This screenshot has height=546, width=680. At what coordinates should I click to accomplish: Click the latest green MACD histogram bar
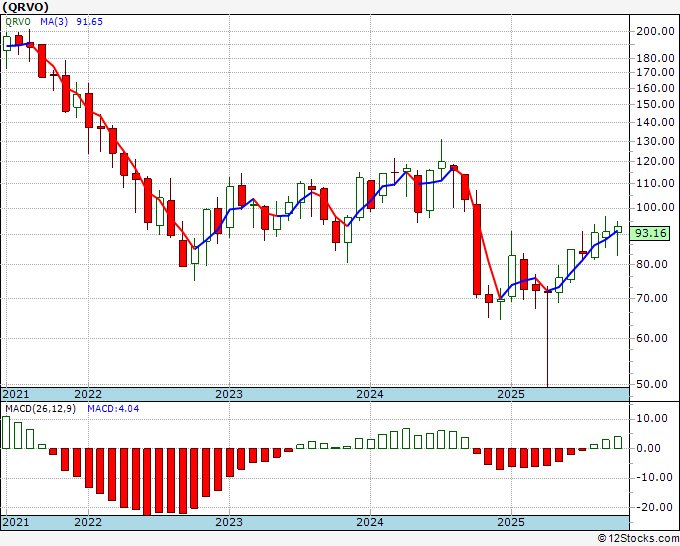tap(618, 442)
